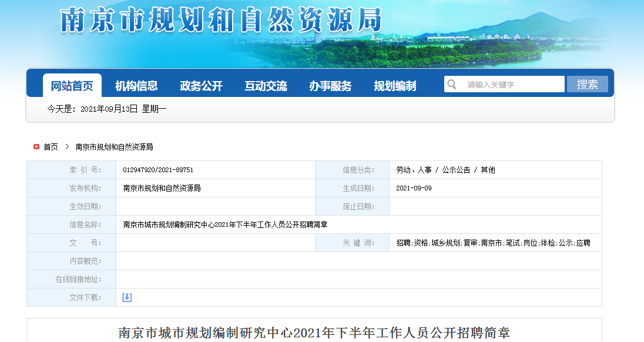The height and width of the screenshot is (342, 644).
Task: Click the file download icon
Action: click(x=127, y=297)
